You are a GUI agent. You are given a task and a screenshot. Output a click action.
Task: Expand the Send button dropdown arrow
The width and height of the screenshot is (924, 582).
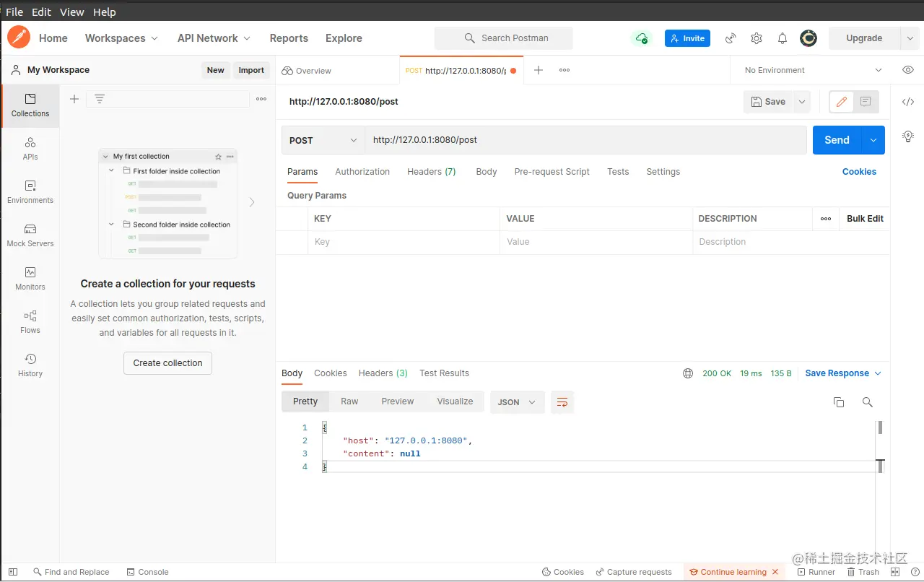tap(873, 140)
